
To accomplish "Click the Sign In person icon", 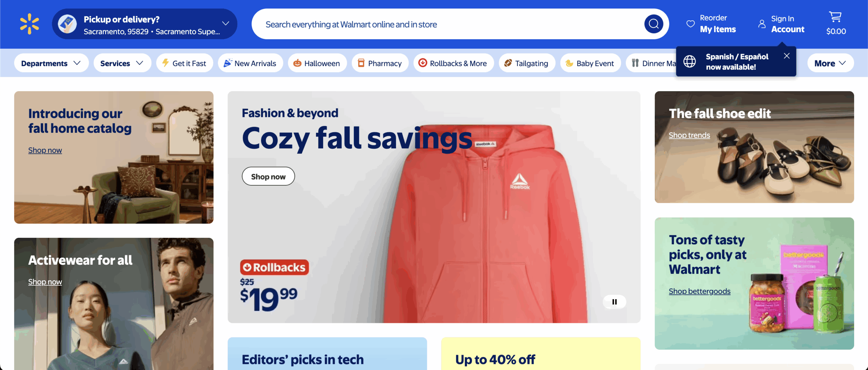I will [x=762, y=24].
